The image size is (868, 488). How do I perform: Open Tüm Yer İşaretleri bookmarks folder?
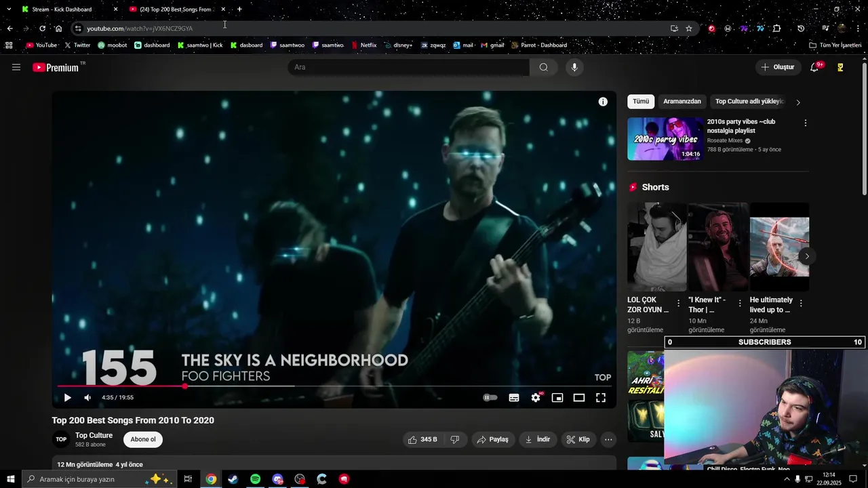tap(835, 45)
